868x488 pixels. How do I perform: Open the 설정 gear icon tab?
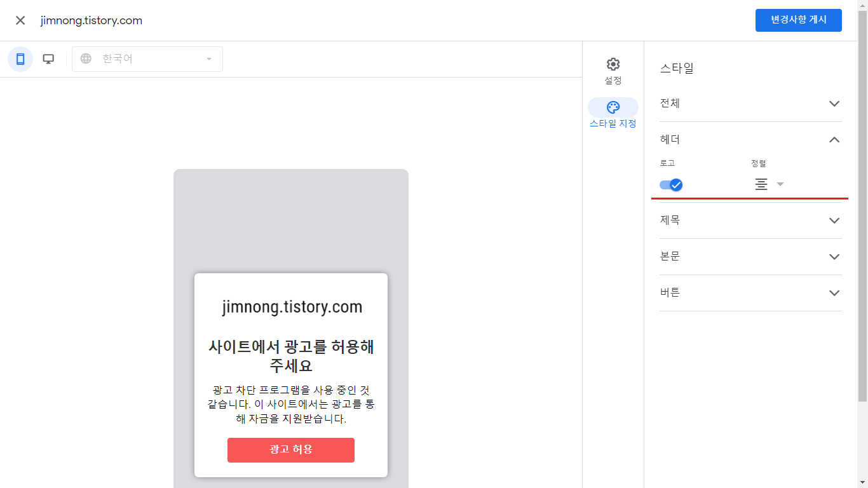[613, 71]
